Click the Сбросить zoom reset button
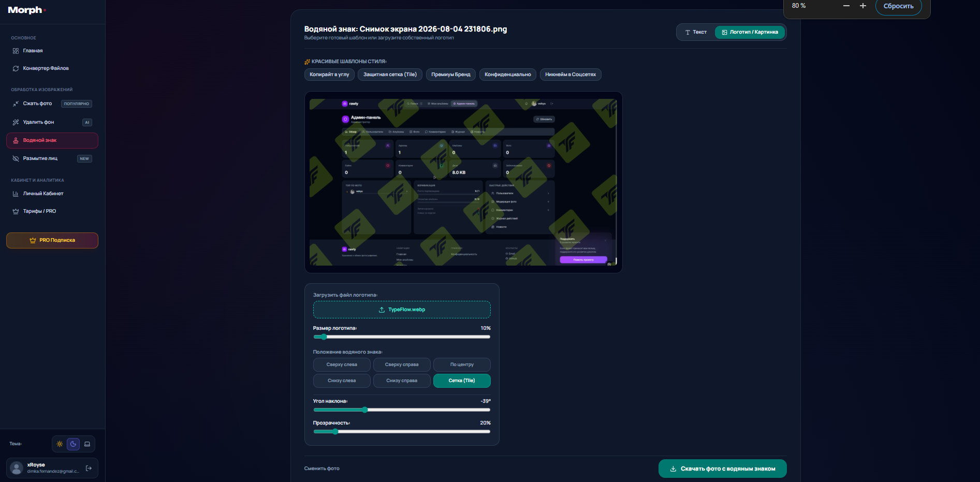This screenshot has width=980, height=482. (899, 6)
